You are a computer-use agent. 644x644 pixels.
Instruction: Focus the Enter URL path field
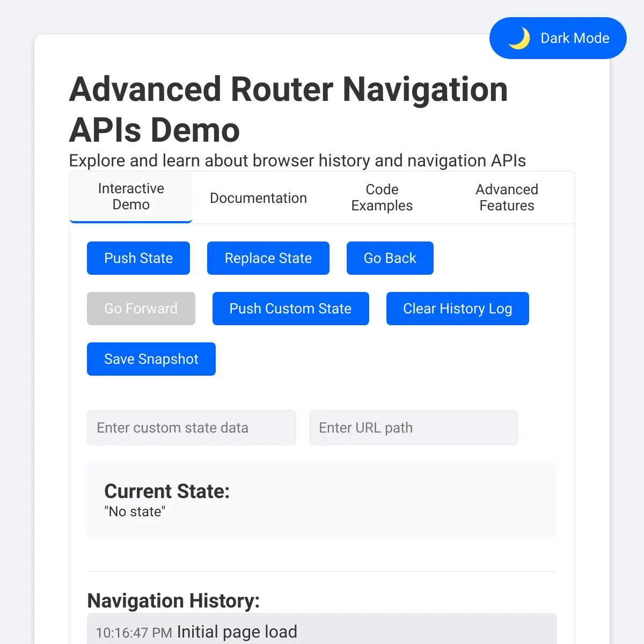pos(413,428)
